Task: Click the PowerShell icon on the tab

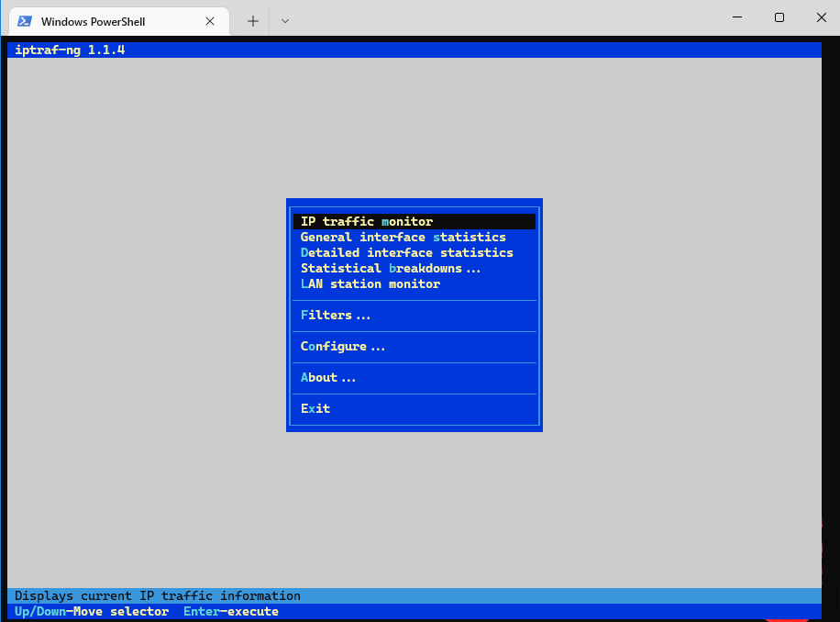Action: pos(25,21)
